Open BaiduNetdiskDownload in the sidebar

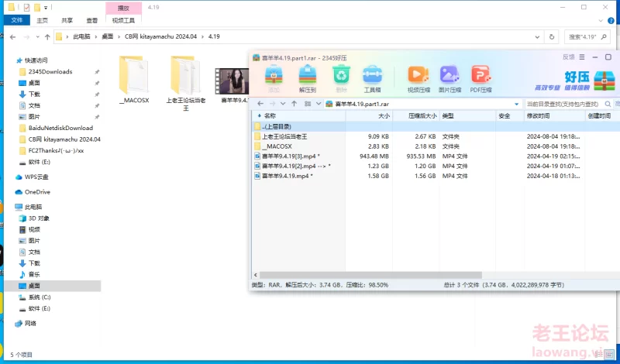[60, 128]
